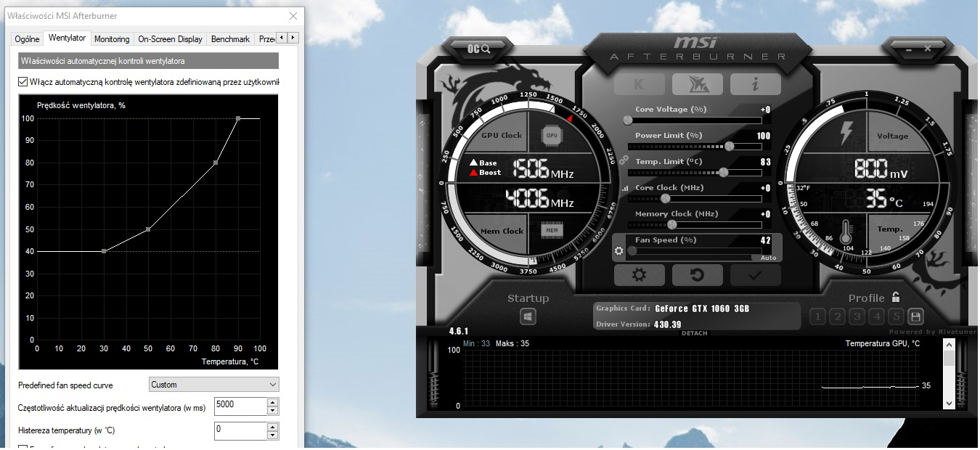Reset settings with the circular arrow button
Viewport: 980px width, 450px height.
point(697,275)
